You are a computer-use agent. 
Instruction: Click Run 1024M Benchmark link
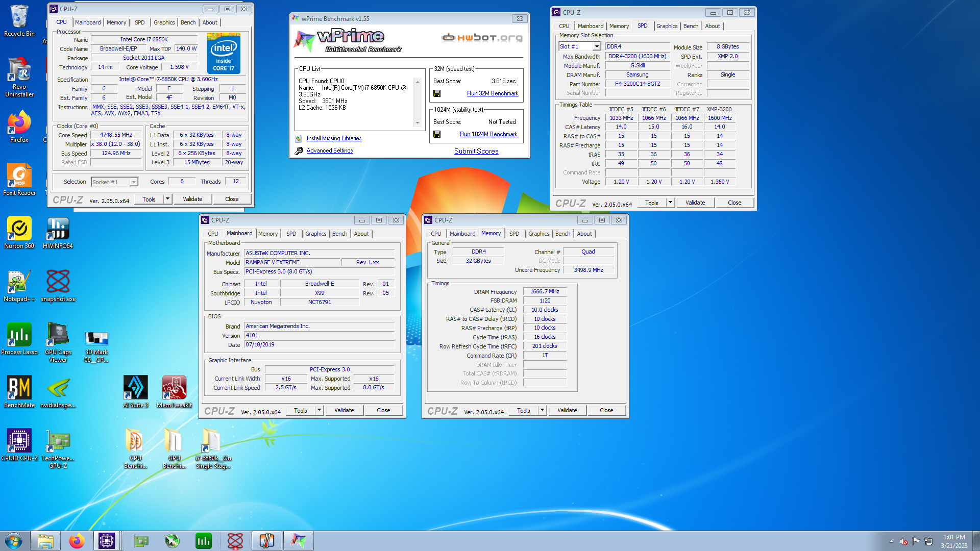(488, 134)
